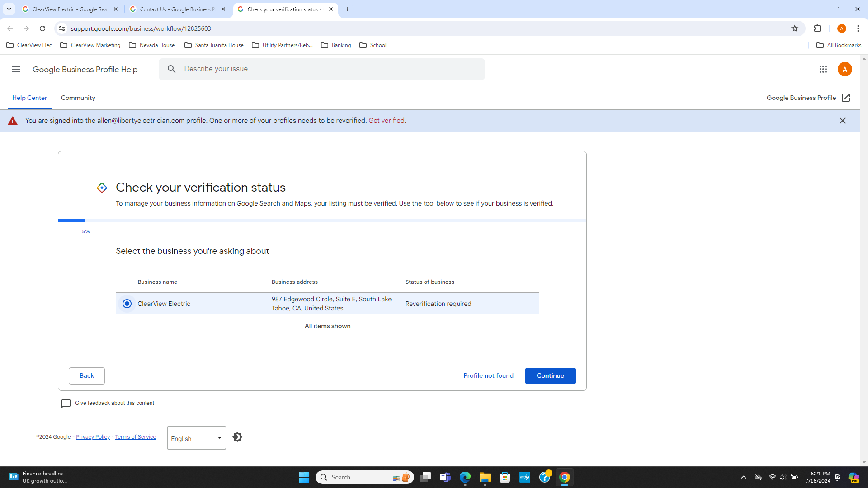The height and width of the screenshot is (488, 868).
Task: Mute system volume from the tray
Action: point(783,477)
